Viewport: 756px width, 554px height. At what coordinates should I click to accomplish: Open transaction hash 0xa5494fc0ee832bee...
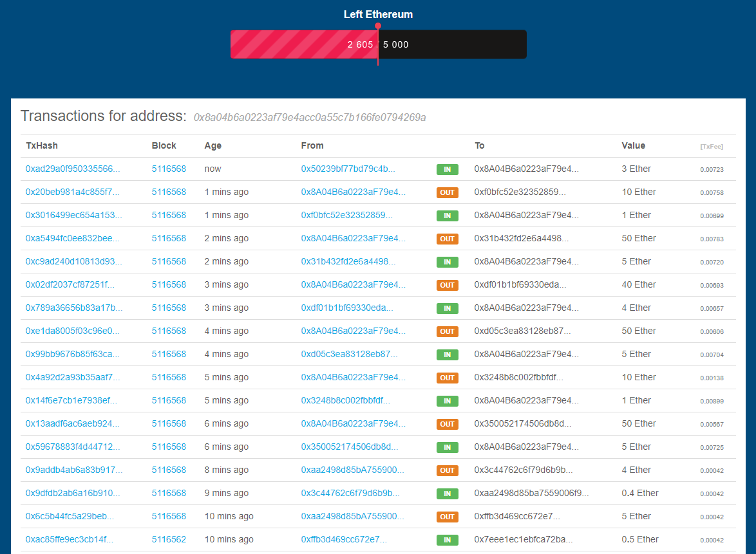pos(72,239)
